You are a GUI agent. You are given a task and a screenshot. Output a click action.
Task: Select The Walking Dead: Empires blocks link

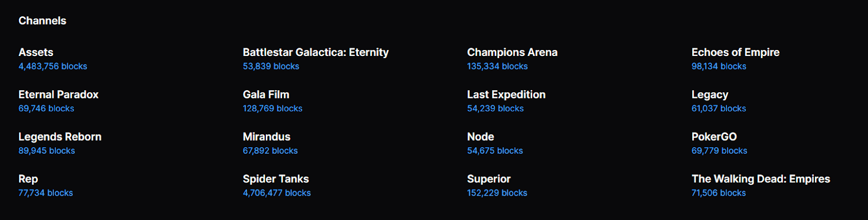point(718,193)
